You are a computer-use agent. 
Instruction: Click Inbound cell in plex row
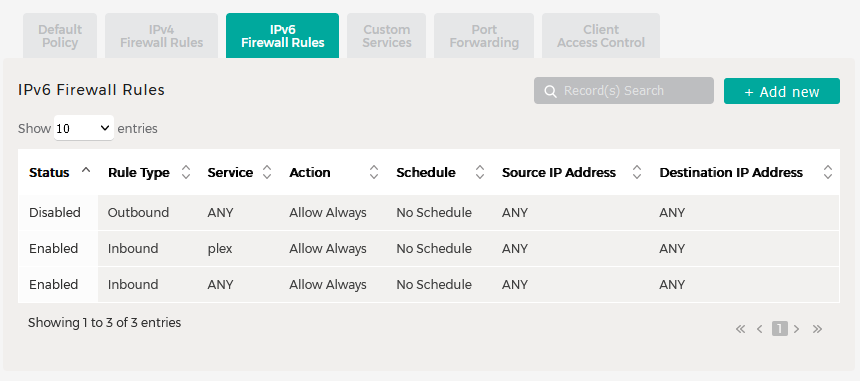(x=133, y=249)
